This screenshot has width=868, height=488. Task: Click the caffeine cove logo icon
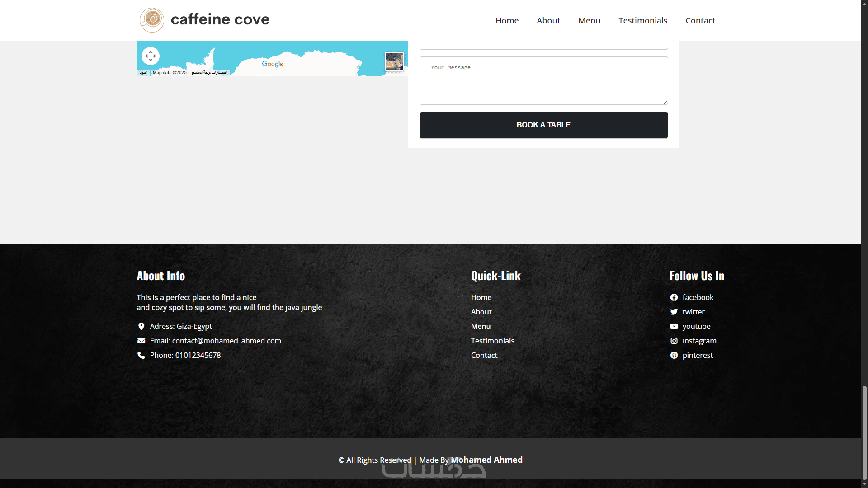coord(152,20)
